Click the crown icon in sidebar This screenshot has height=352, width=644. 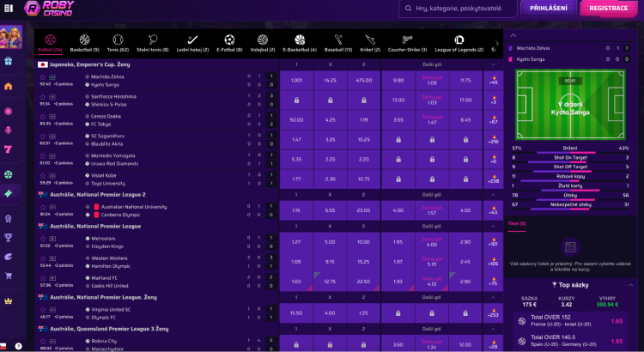[x=9, y=301]
